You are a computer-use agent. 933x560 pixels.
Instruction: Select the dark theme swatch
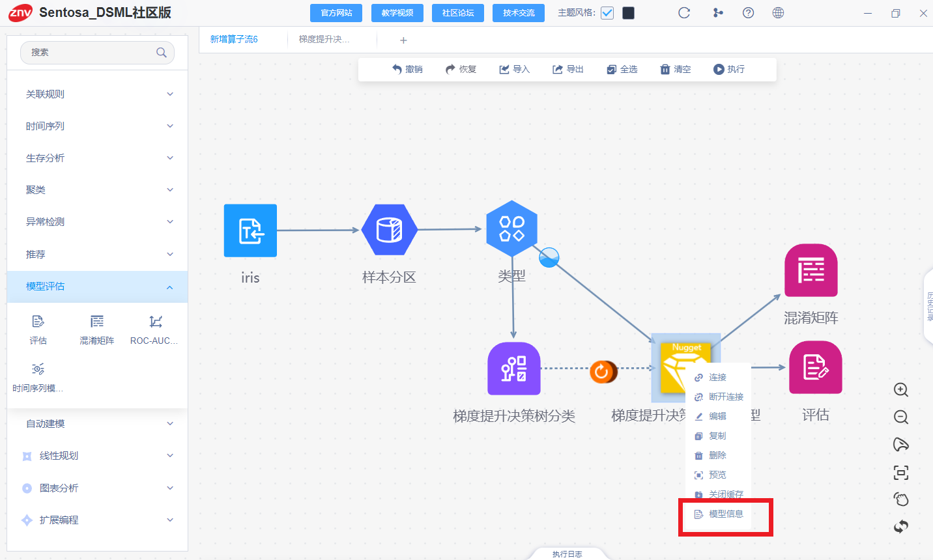pyautogui.click(x=629, y=13)
